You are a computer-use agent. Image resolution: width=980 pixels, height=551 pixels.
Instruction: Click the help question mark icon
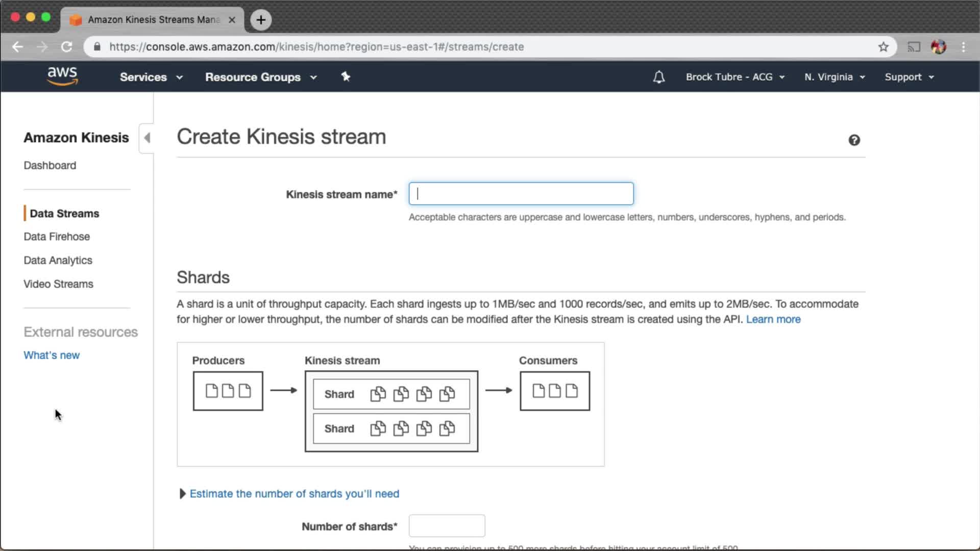[854, 140]
